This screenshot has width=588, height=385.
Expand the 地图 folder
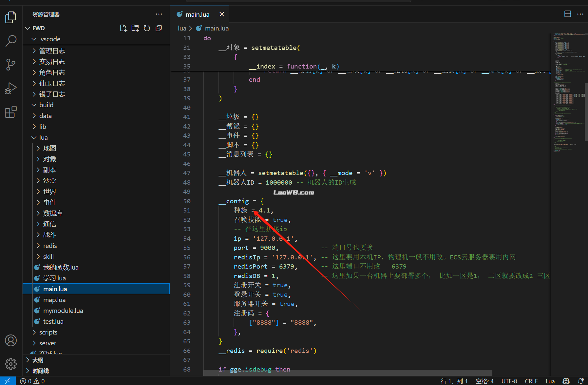coord(96,148)
